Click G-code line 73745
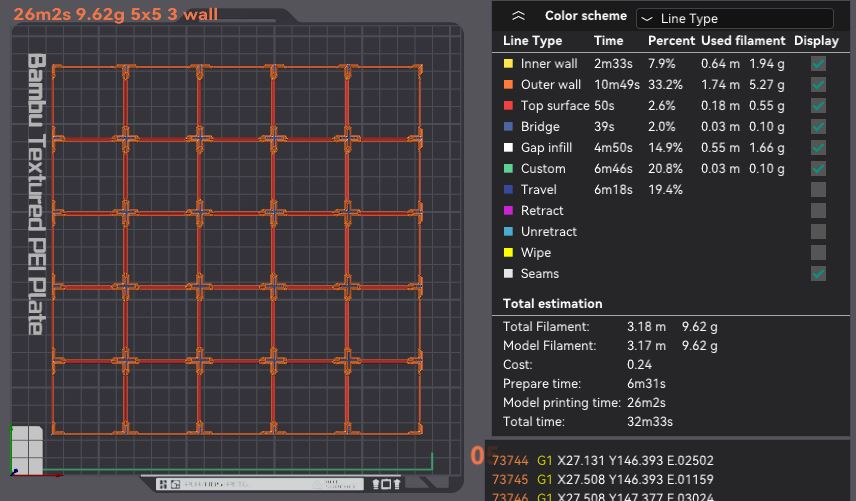The height and width of the screenshot is (501, 856). (603, 480)
